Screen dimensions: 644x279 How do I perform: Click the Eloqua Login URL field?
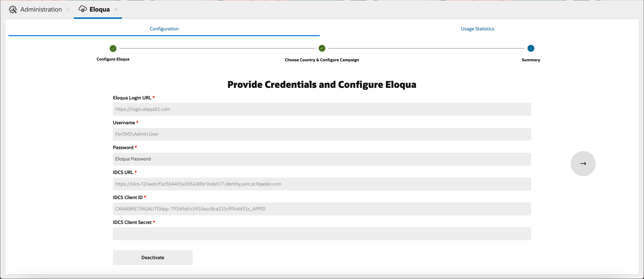click(x=322, y=109)
